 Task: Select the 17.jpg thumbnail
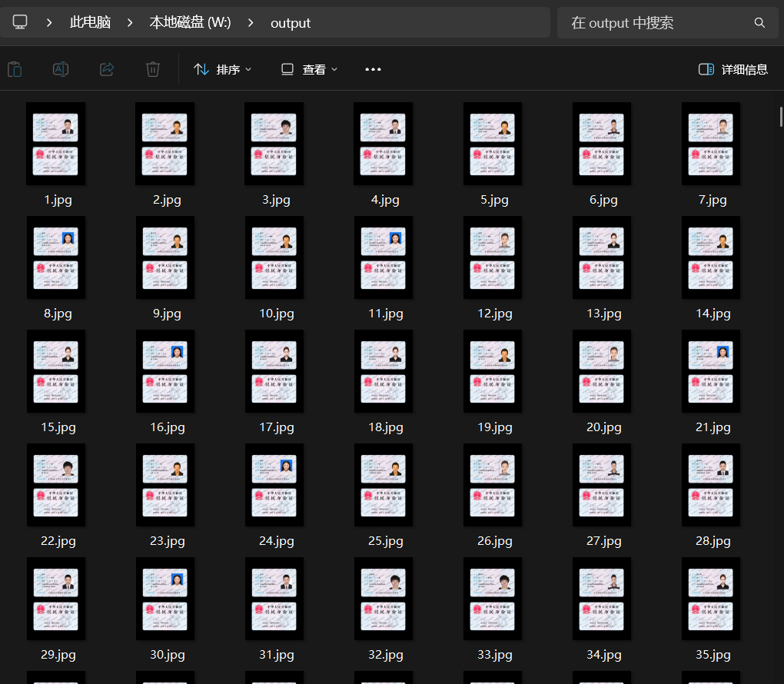pyautogui.click(x=274, y=371)
